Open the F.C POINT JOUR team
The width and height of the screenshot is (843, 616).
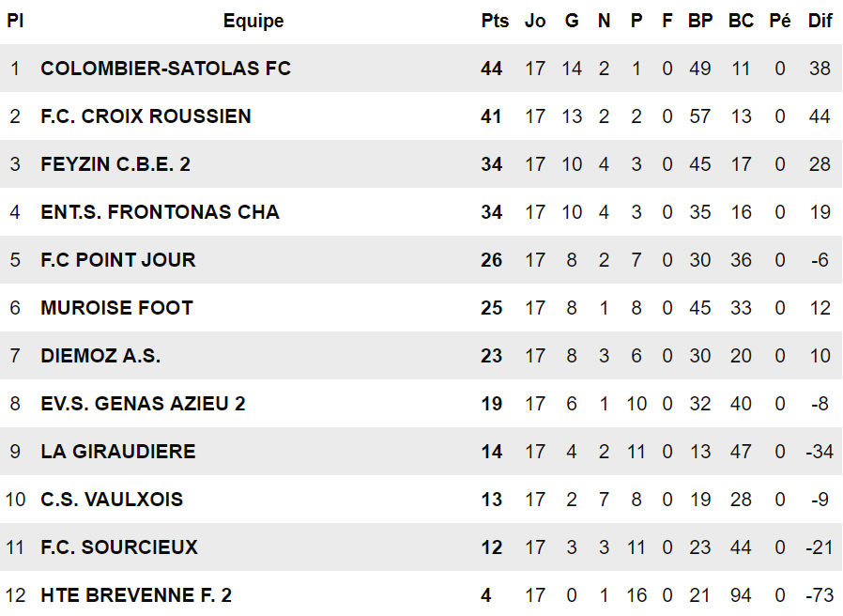click(118, 260)
